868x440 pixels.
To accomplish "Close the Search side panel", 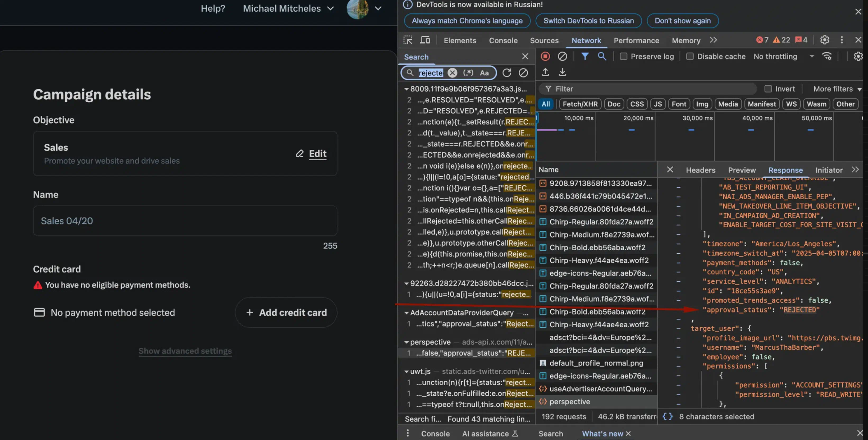I will tap(525, 56).
